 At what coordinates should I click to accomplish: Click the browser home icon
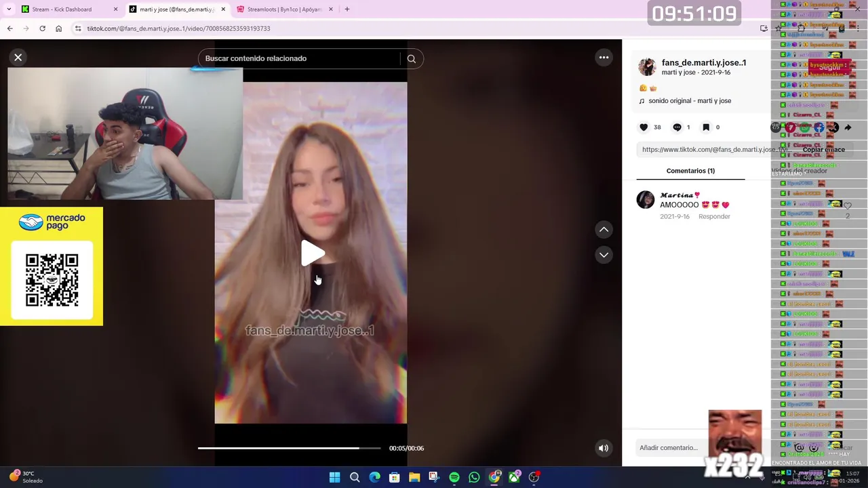[x=58, y=28]
